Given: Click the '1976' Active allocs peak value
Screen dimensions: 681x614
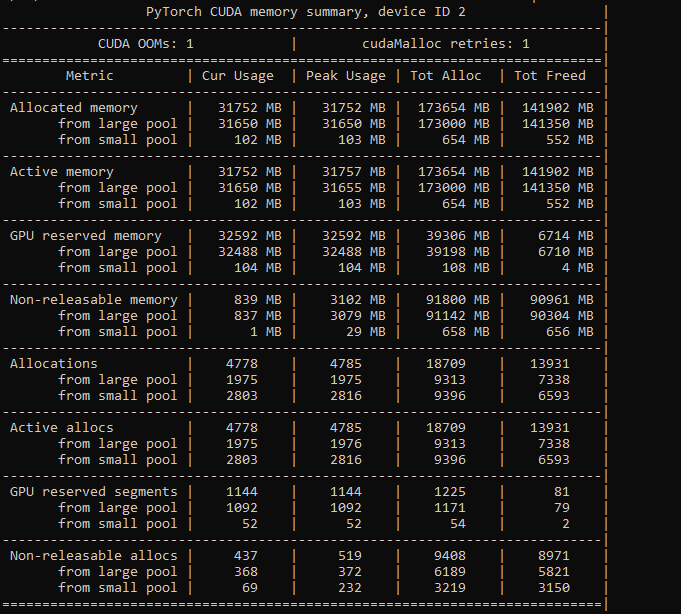Looking at the screenshot, I should click(x=346, y=444).
